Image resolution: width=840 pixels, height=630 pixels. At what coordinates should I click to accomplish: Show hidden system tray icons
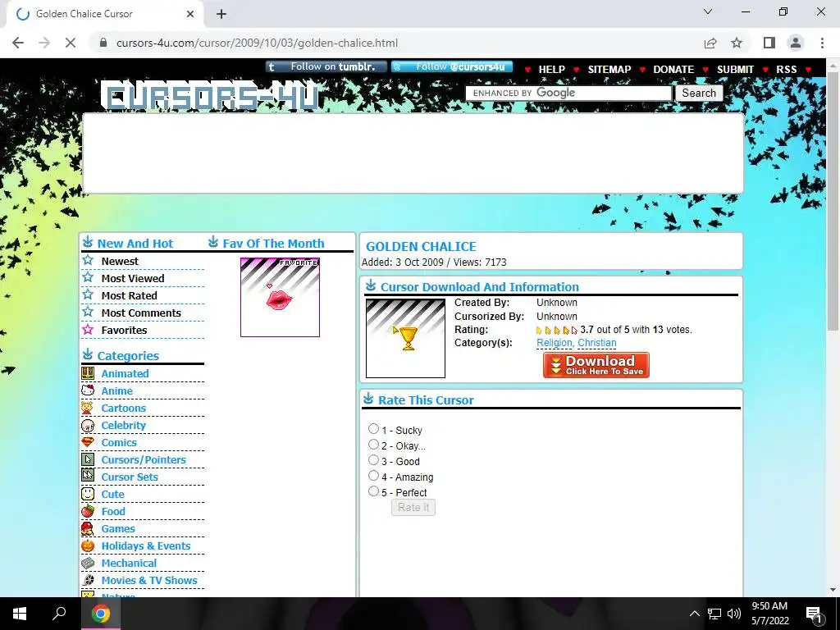click(x=694, y=614)
